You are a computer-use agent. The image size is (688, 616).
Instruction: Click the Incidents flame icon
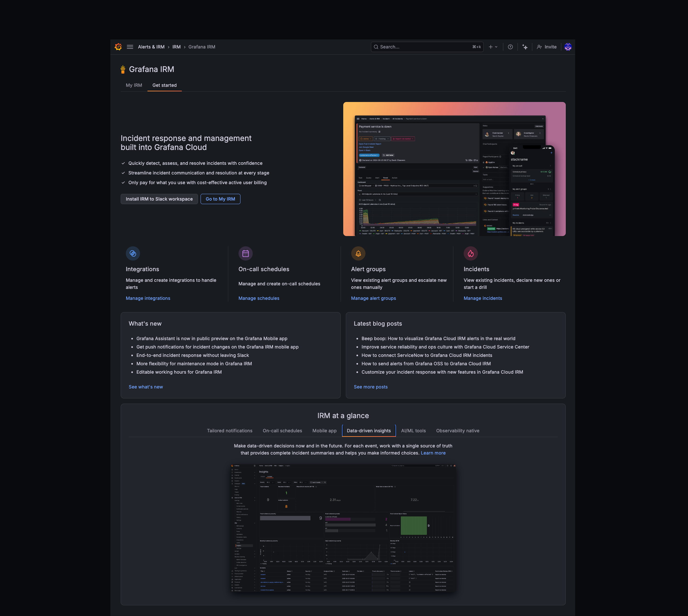pyautogui.click(x=471, y=253)
